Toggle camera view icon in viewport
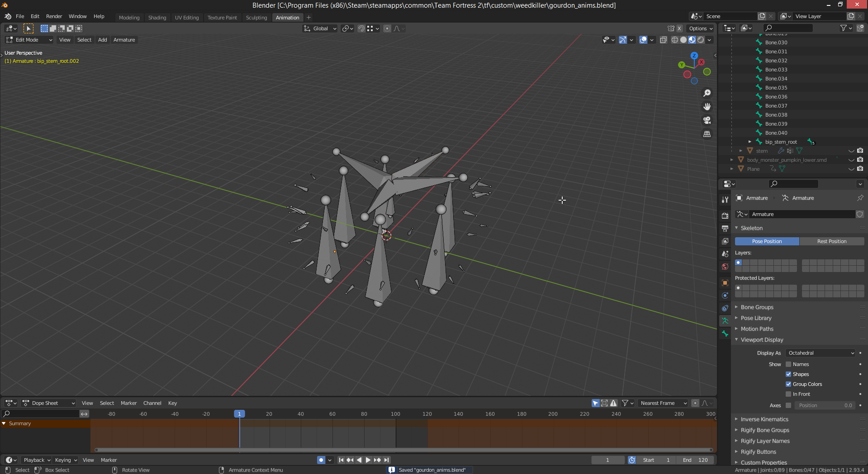This screenshot has width=868, height=474. (x=707, y=120)
